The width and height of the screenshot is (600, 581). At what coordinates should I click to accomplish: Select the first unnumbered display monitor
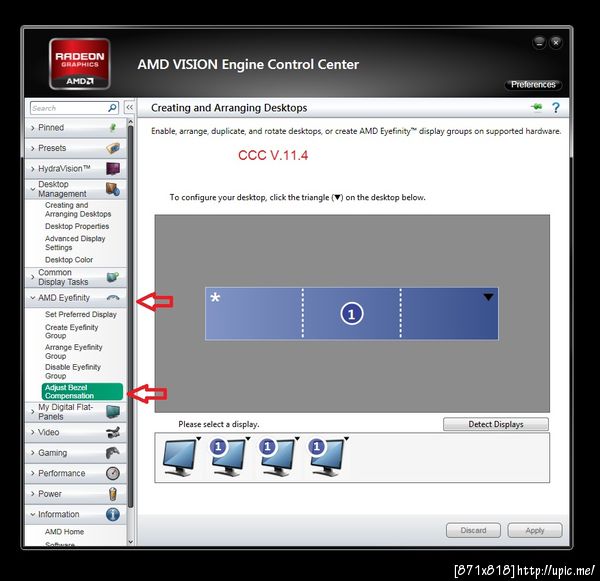[x=179, y=457]
